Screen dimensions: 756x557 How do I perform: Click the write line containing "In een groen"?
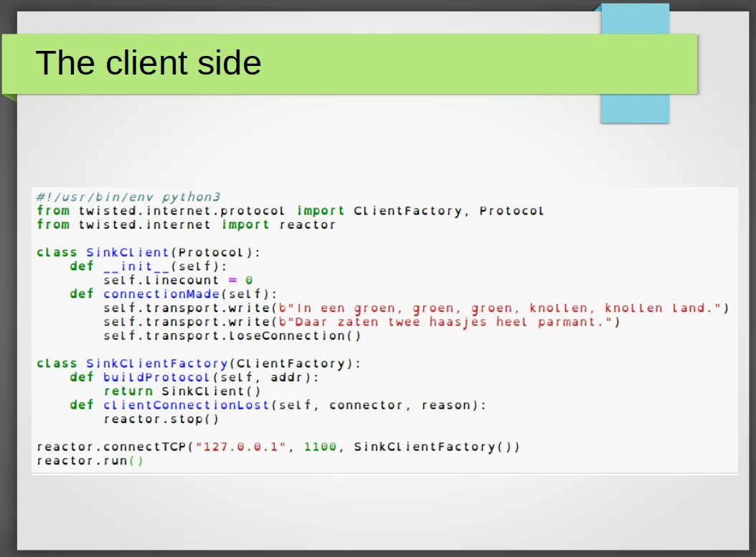point(416,308)
